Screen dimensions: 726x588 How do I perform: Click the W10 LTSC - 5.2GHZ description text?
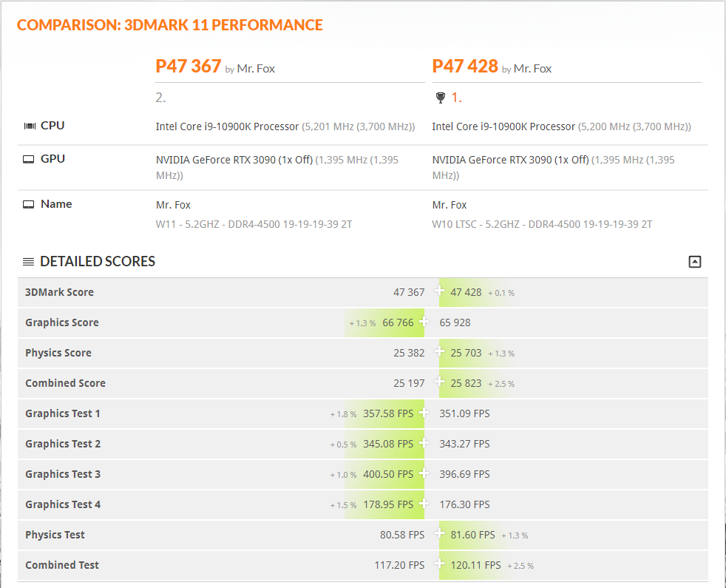point(542,224)
